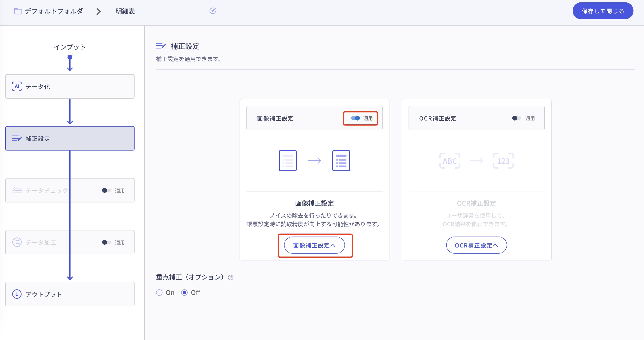644x340 pixels.
Task: Select the アウトプット step
Action: coord(70,294)
